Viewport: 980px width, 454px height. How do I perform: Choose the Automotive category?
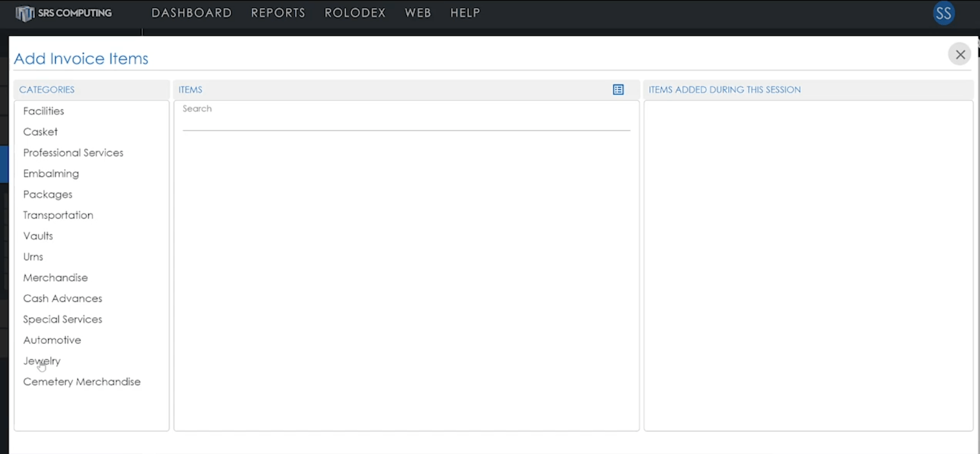52,340
